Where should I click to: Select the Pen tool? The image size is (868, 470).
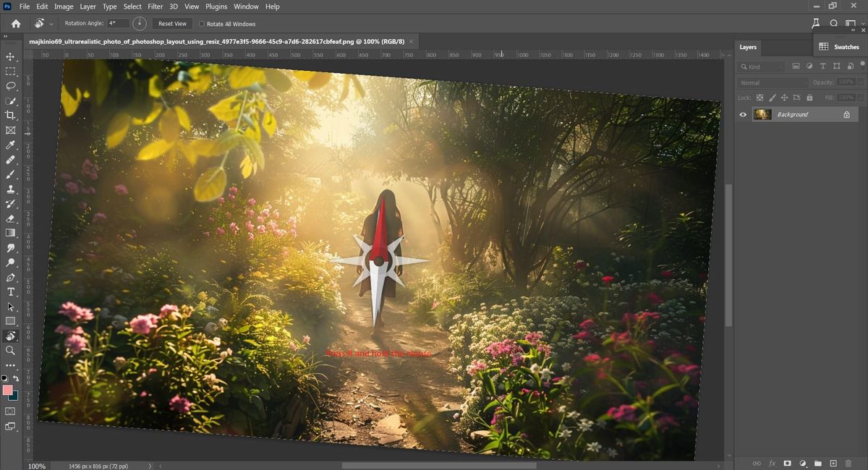point(10,278)
